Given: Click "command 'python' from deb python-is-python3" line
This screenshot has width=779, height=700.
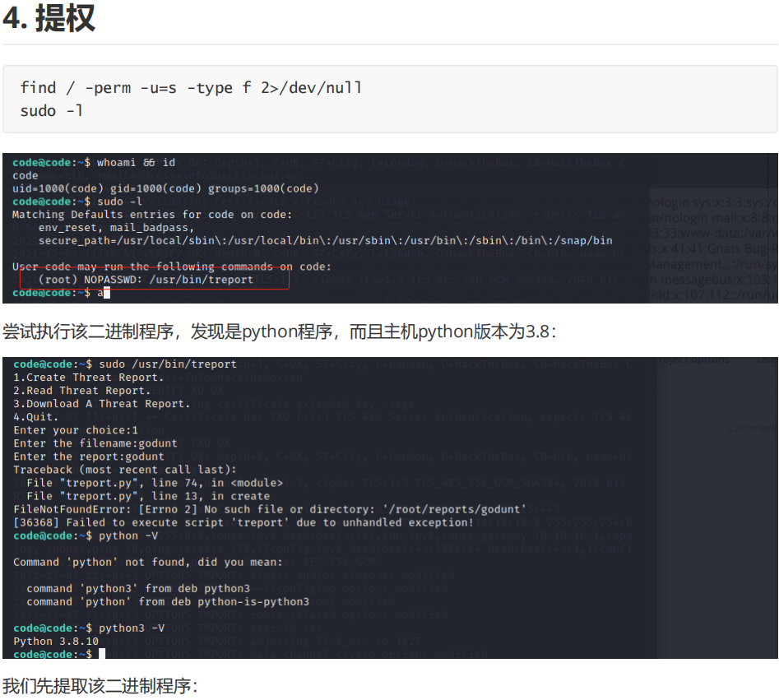Looking at the screenshot, I should click(x=168, y=601).
